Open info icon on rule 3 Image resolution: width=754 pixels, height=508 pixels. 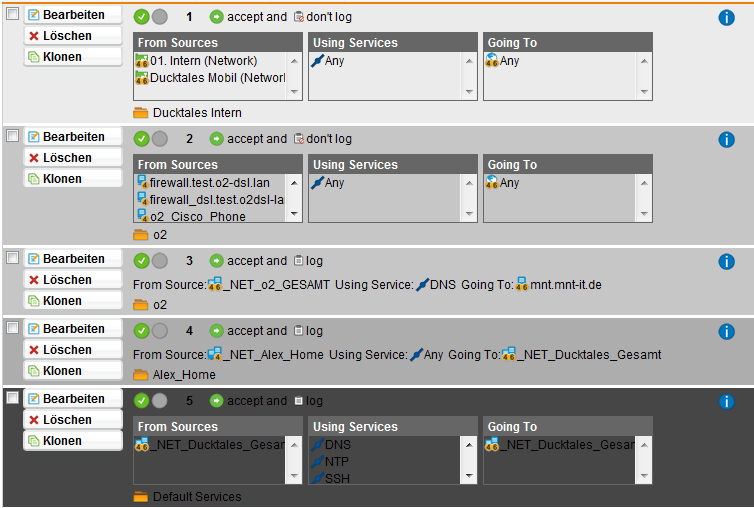coord(727,262)
